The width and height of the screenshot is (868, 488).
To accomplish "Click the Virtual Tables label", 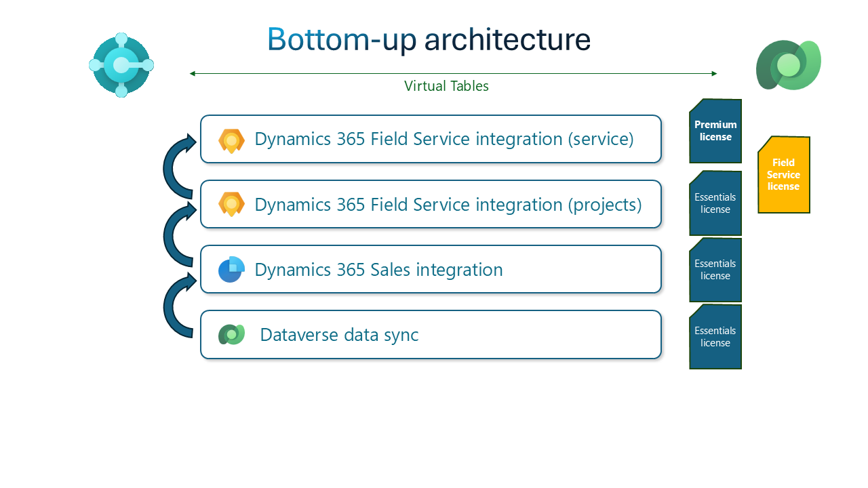I will pyautogui.click(x=446, y=86).
